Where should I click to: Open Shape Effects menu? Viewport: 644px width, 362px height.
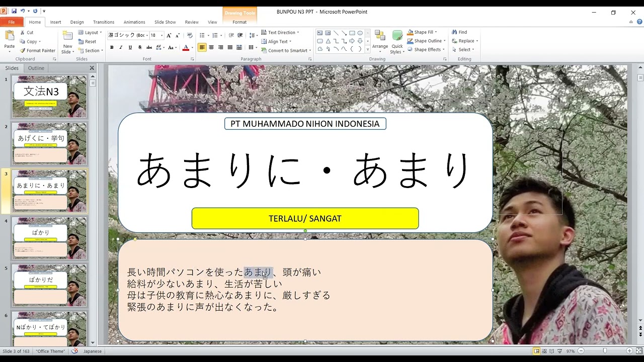425,49
